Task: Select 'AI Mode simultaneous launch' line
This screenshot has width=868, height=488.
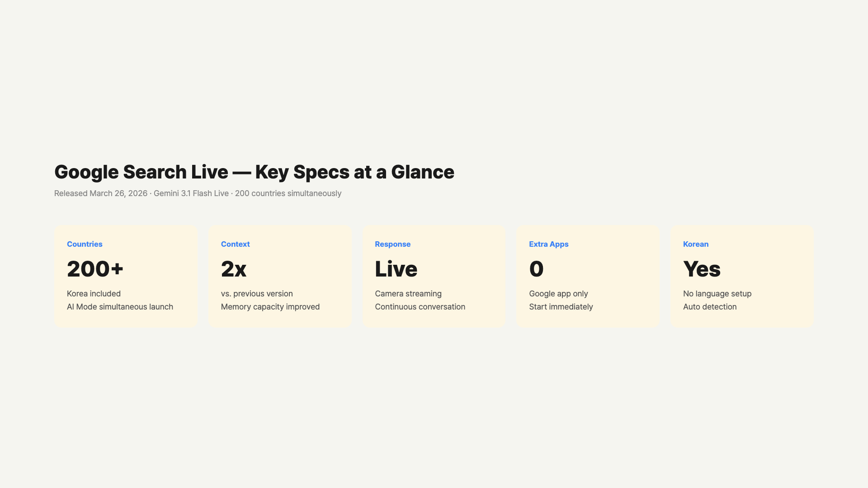Action: click(x=120, y=307)
